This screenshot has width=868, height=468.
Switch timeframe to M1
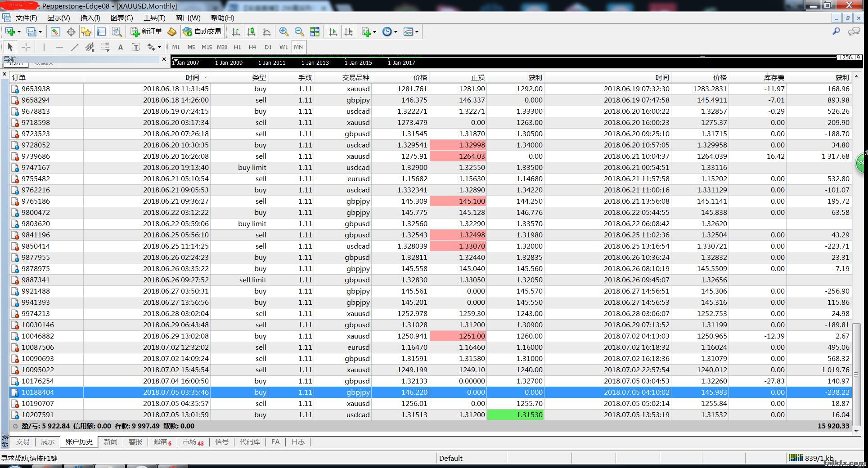point(176,47)
